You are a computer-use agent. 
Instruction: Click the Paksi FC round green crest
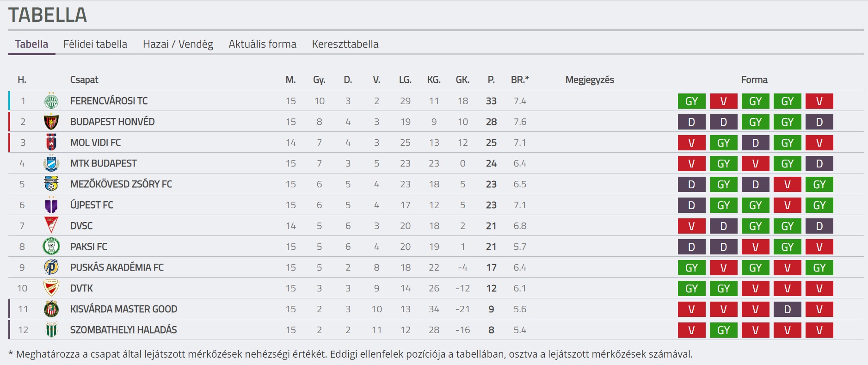tap(51, 247)
